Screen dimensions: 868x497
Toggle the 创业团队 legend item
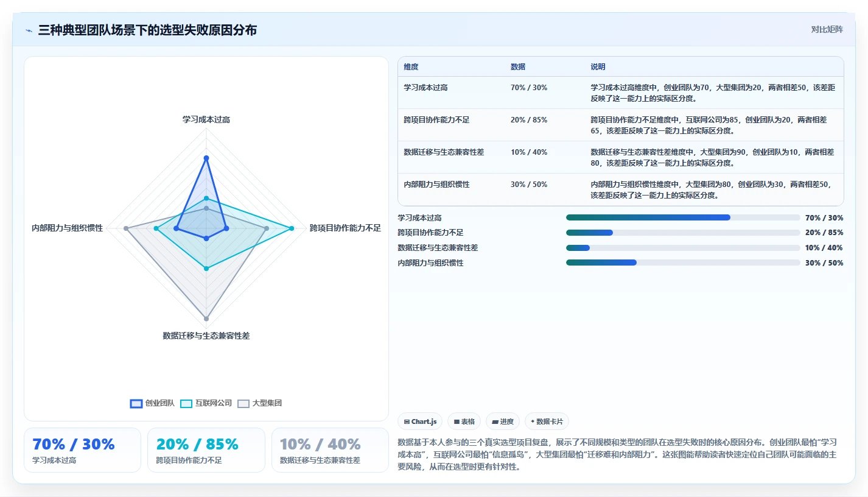click(153, 403)
